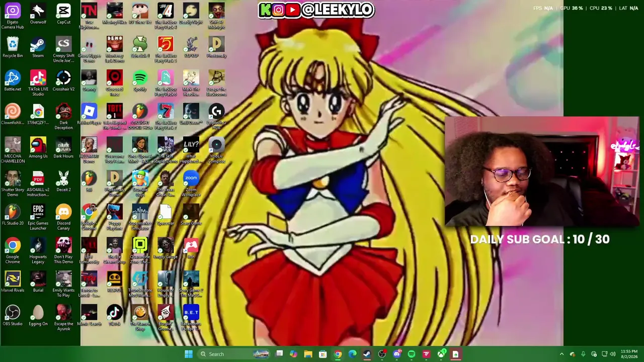This screenshot has height=362, width=644.
Task: Select the Dark Deception game icon
Action: 63,117
